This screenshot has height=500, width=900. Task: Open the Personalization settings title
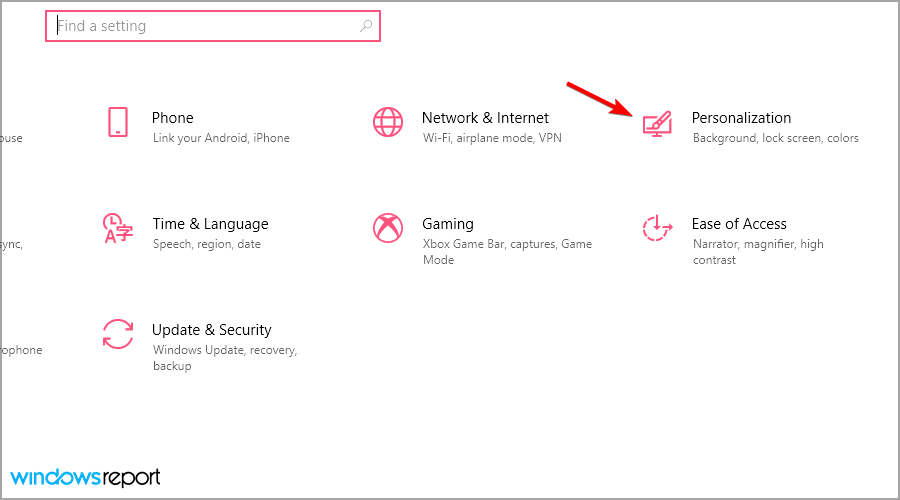point(741,118)
